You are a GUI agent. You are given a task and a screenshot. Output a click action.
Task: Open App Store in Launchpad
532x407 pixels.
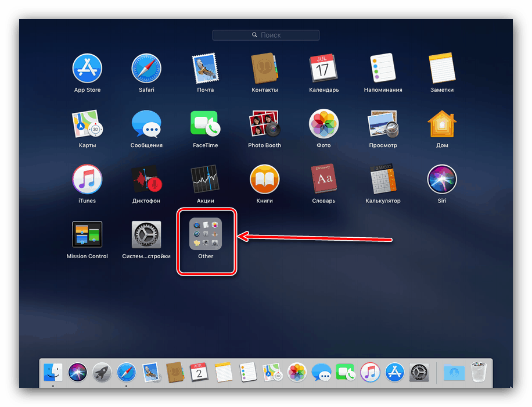coord(87,68)
